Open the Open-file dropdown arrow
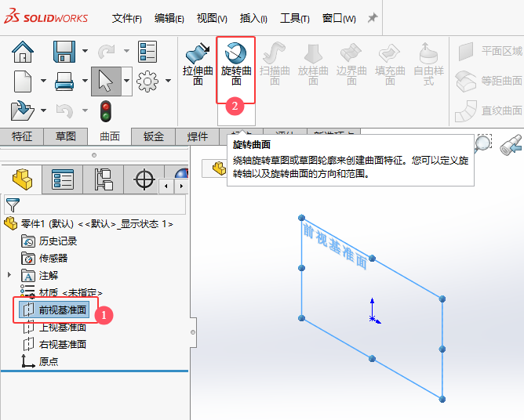 coord(43,110)
